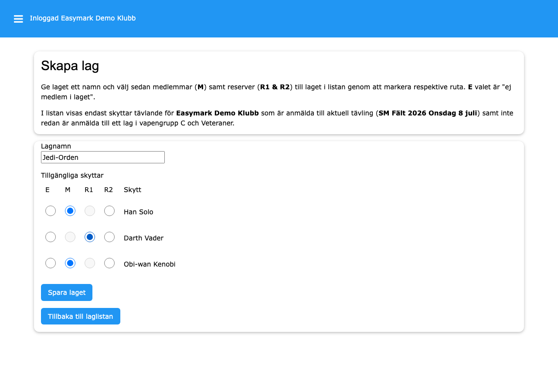The width and height of the screenshot is (558, 392).
Task: Set Obi-wan Kenobi to E option
Action: [51, 263]
